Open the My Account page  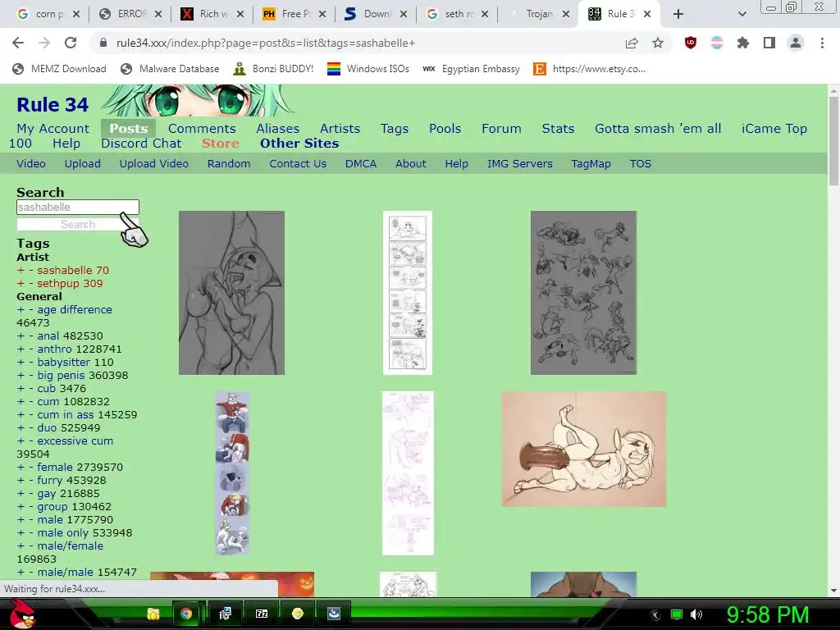[53, 129]
